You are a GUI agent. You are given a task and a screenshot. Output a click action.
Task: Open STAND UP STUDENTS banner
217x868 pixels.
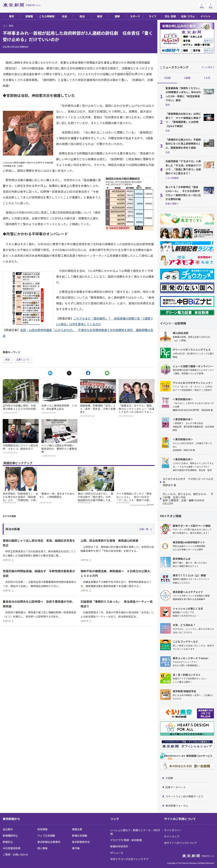(x=187, y=233)
